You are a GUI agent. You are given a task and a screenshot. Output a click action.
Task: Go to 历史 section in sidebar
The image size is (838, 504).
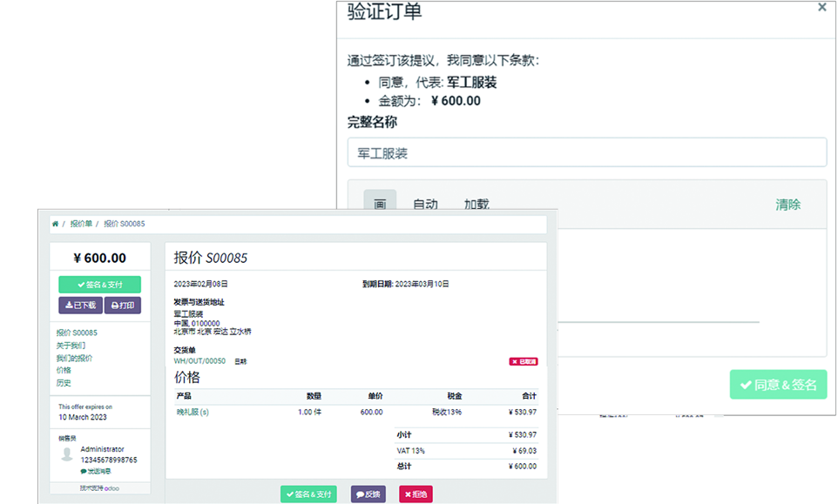[64, 383]
